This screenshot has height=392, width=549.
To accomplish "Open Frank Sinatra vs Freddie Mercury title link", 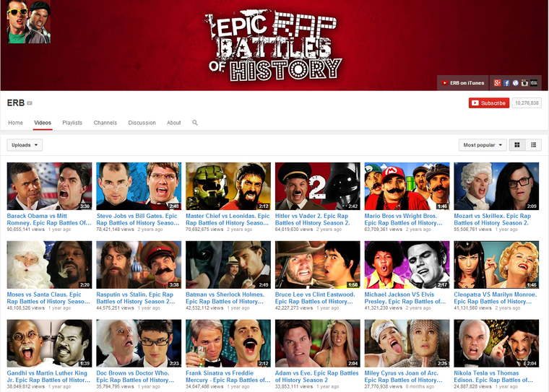I will pos(228,376).
